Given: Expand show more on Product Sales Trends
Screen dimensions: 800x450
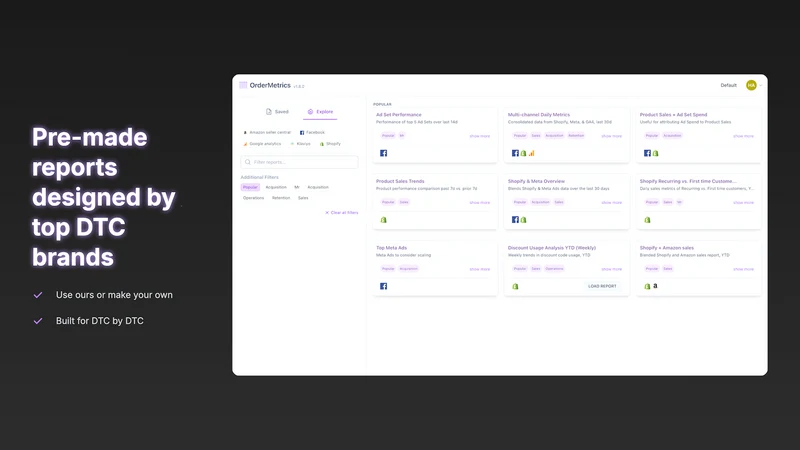Looking at the screenshot, I should 480,203.
